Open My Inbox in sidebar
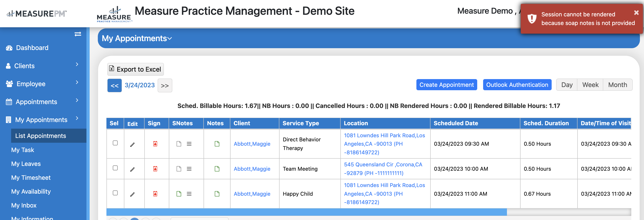The image size is (644, 220). point(24,205)
